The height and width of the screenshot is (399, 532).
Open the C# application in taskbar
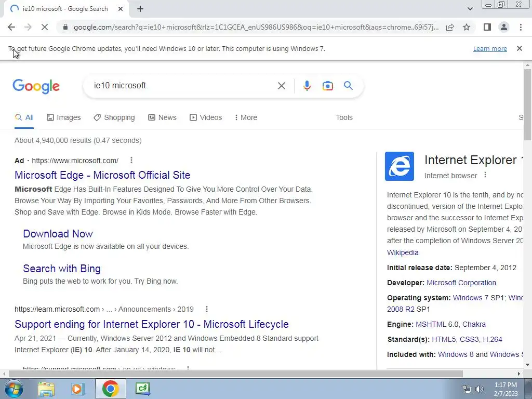143,389
